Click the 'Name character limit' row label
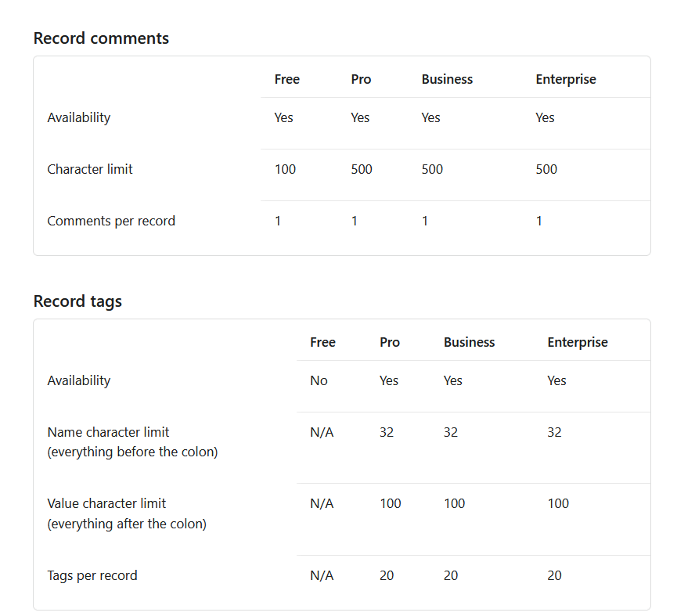 [x=108, y=432]
